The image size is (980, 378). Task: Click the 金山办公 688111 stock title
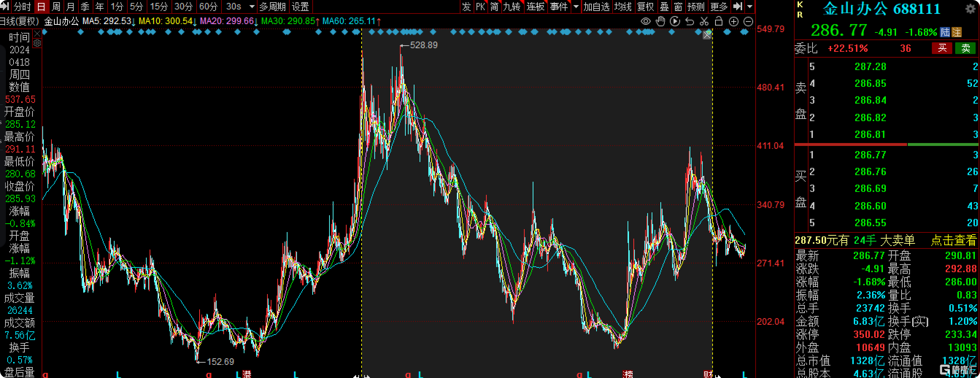pyautogui.click(x=881, y=9)
